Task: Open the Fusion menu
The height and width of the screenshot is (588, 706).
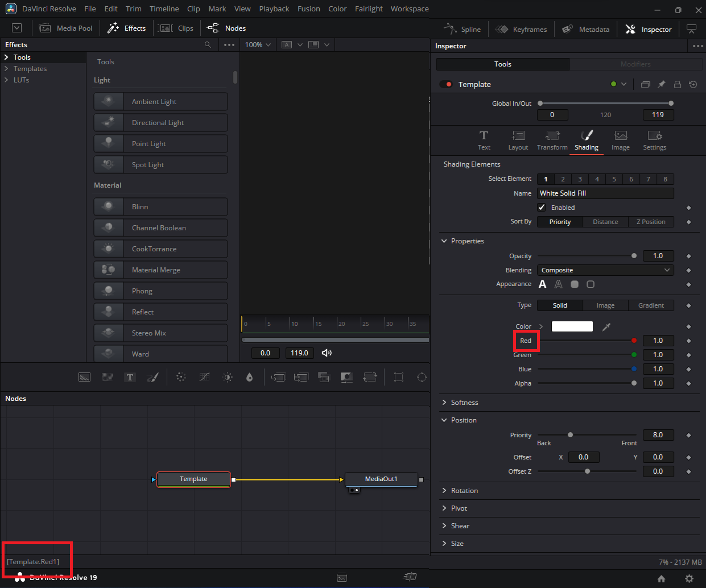Action: tap(308, 9)
